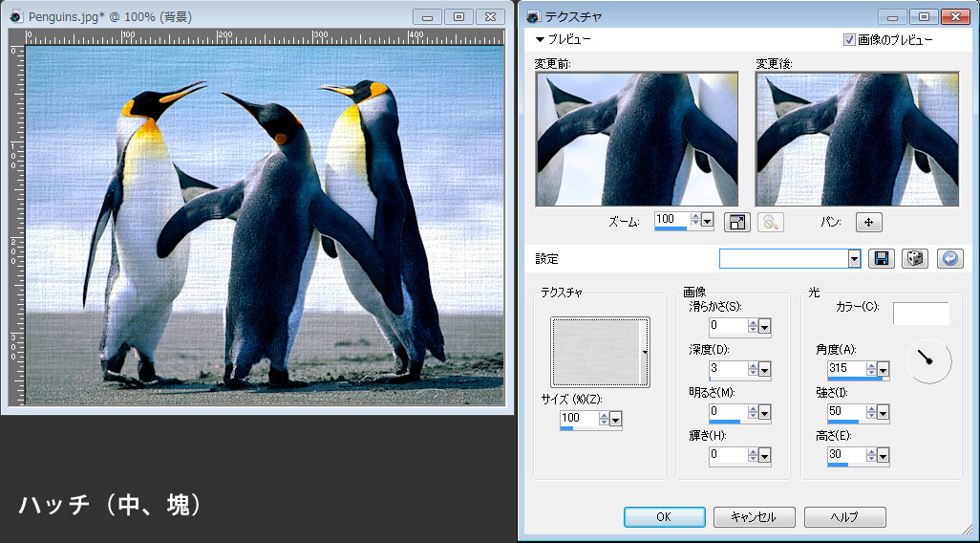980x543 pixels.
Task: Click the ヘルプ button
Action: (844, 517)
